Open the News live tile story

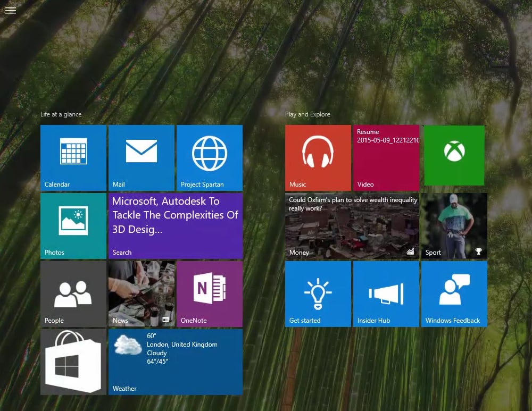[x=141, y=293]
